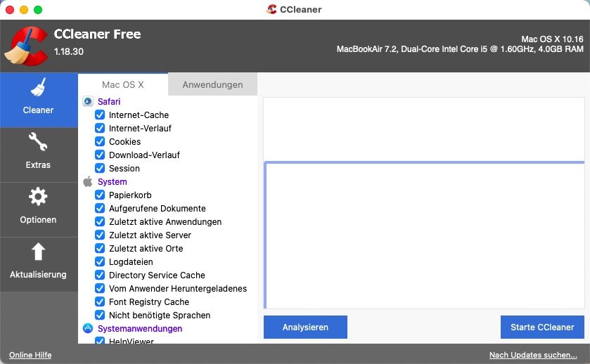Click inside the lower results pane
This screenshot has height=364, width=590.
pos(425,235)
